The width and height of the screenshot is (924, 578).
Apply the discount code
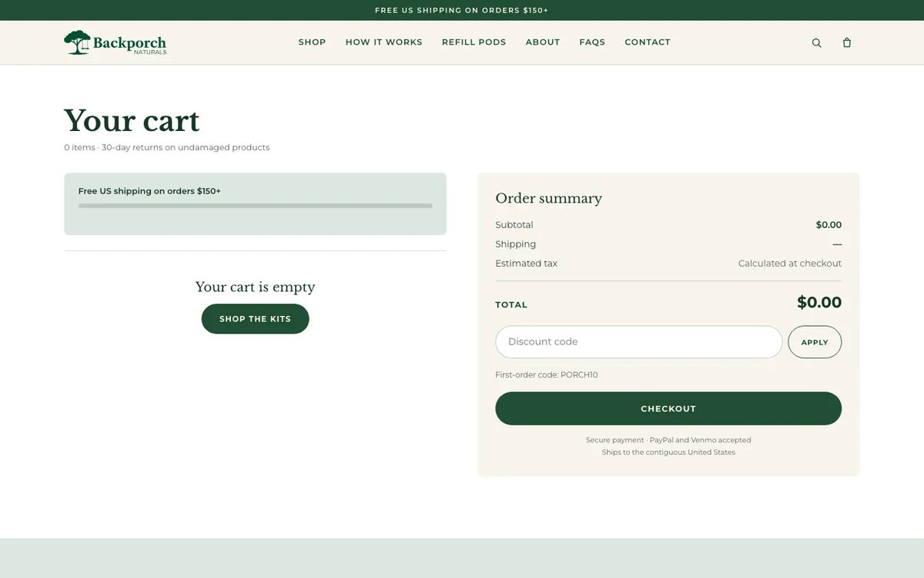815,342
